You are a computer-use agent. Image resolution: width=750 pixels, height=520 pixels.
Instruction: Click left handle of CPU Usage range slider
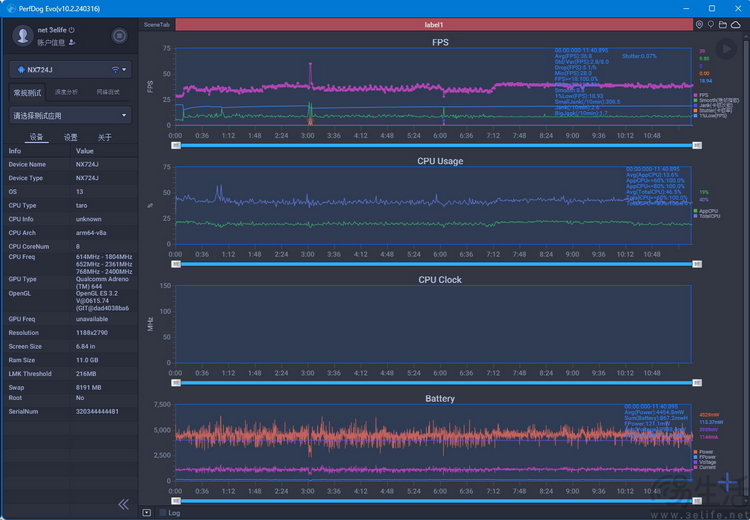click(x=176, y=264)
